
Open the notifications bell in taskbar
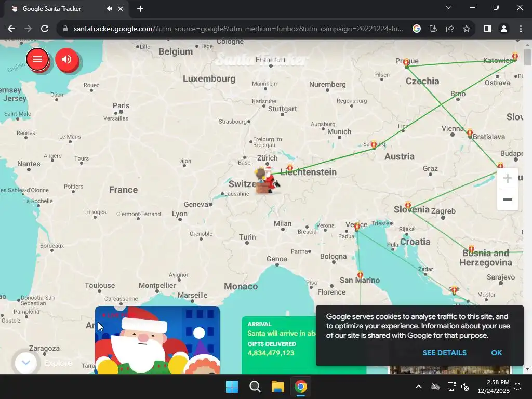(518, 387)
